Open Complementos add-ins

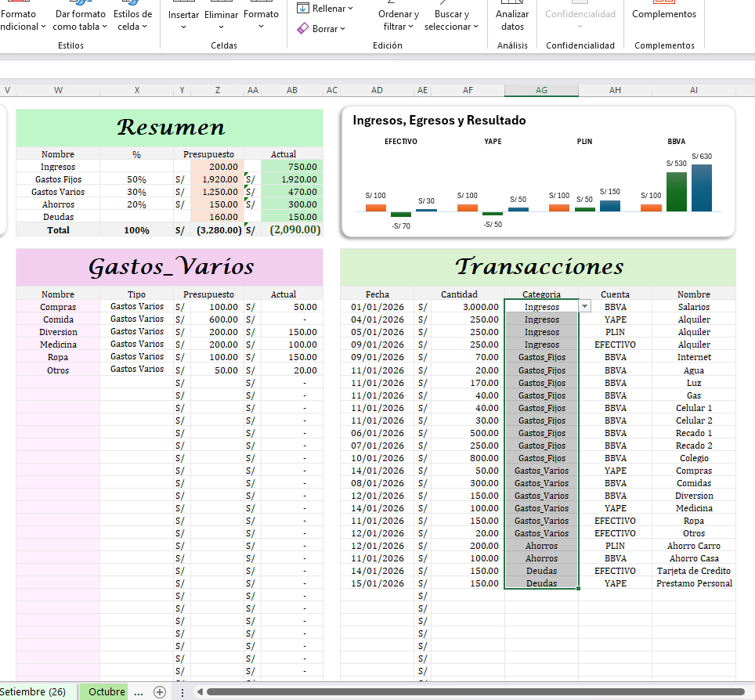[x=664, y=14]
